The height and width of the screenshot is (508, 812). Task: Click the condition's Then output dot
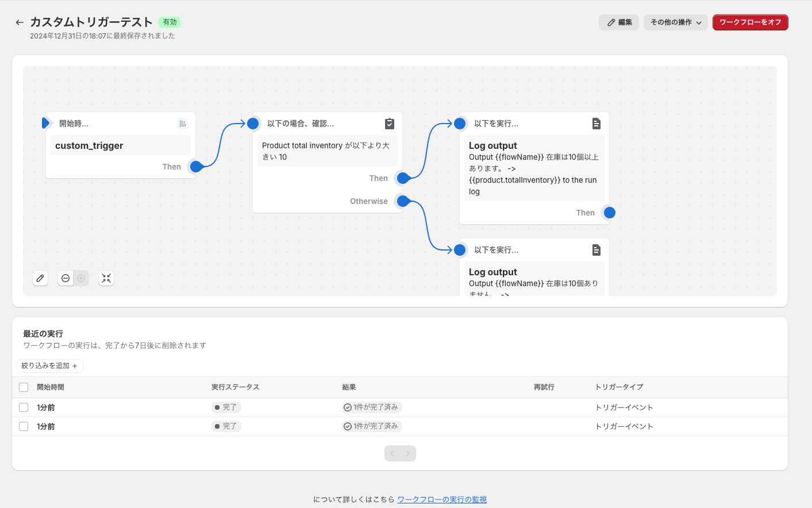[403, 178]
